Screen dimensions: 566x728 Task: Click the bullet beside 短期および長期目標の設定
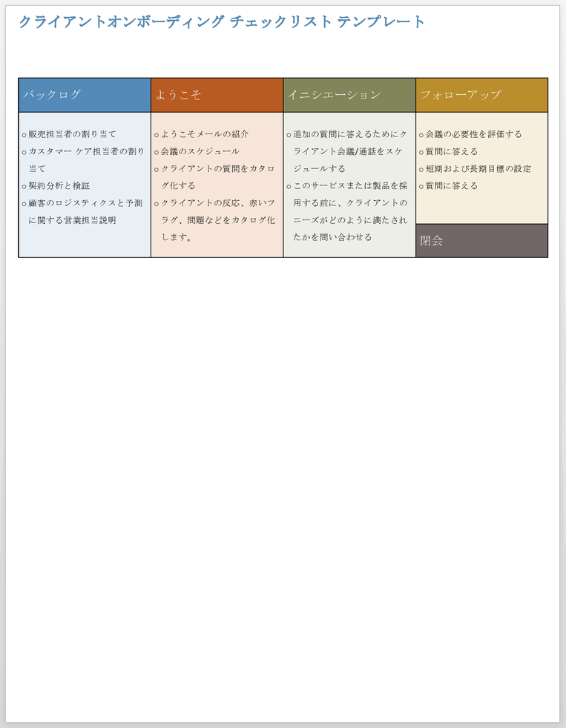point(421,169)
